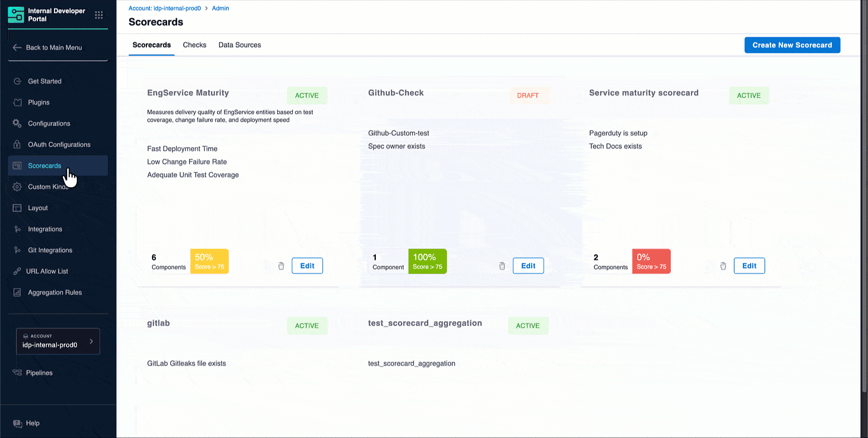868x438 pixels.
Task: Click the red 0% score badge
Action: (652, 261)
